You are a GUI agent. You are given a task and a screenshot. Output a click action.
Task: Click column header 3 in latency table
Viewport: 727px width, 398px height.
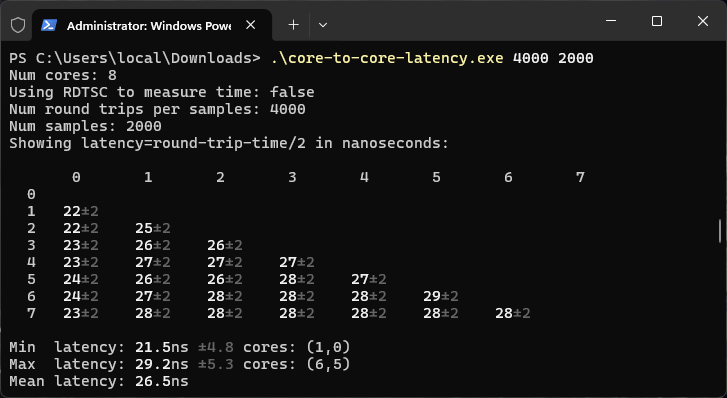pyautogui.click(x=292, y=177)
